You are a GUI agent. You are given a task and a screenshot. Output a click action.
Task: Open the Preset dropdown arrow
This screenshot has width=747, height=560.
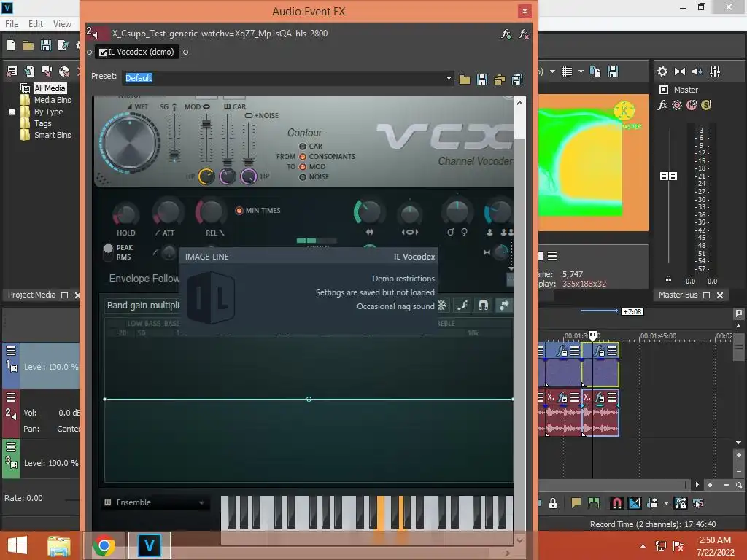tap(449, 78)
